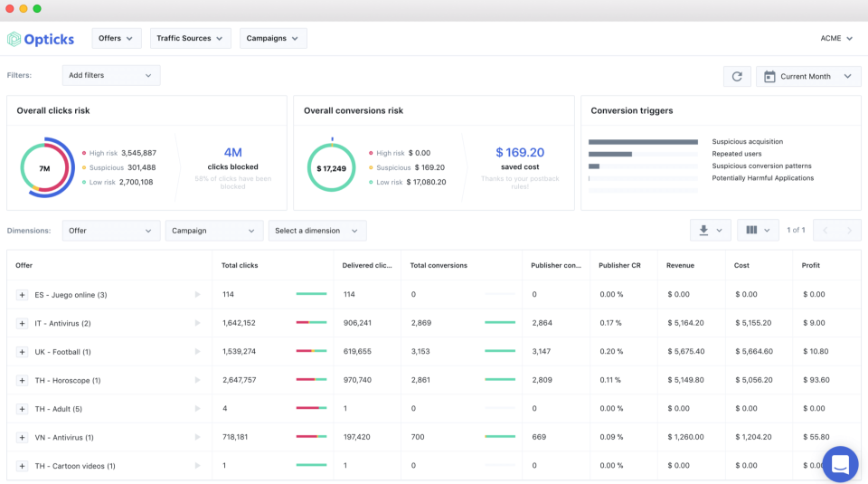Open the Offers menu
Image resolution: width=868 pixels, height=484 pixels.
[116, 38]
